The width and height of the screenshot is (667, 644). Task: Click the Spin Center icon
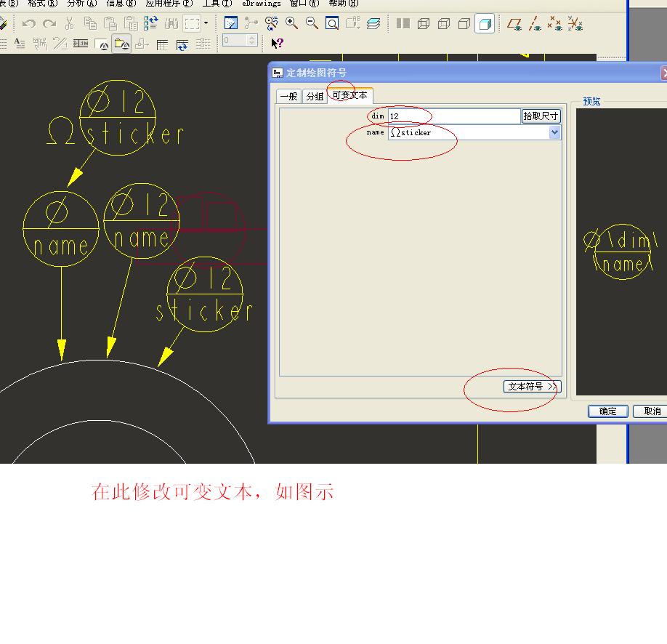pyautogui.click(x=251, y=23)
